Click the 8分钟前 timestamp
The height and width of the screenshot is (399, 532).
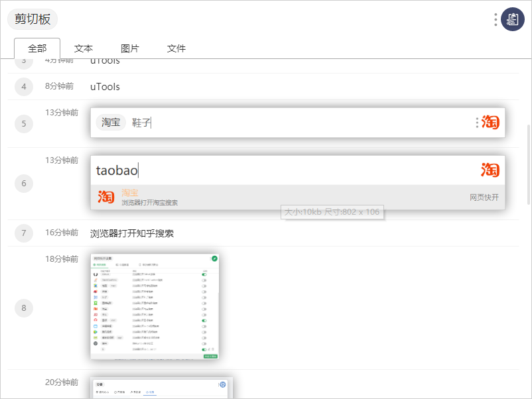[x=60, y=86]
